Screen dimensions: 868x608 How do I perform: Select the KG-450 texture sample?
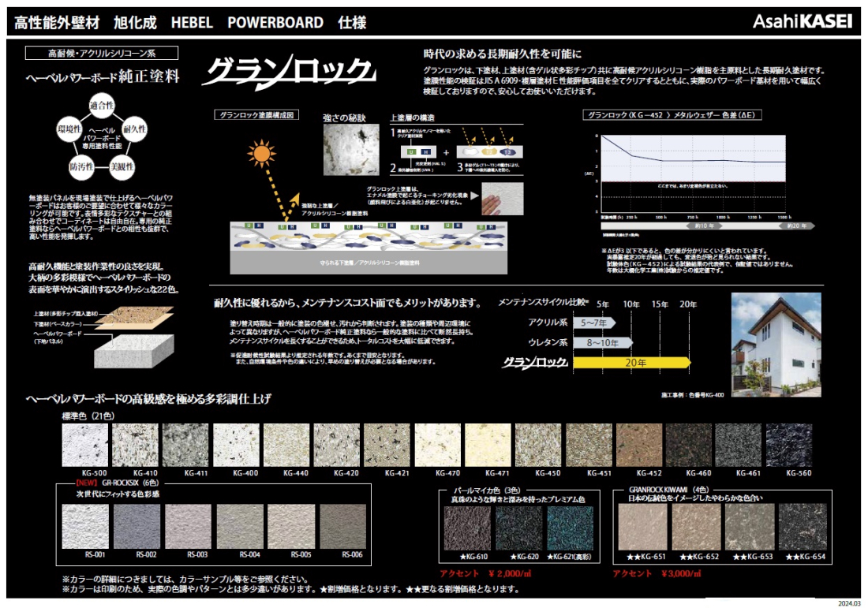[x=538, y=446]
